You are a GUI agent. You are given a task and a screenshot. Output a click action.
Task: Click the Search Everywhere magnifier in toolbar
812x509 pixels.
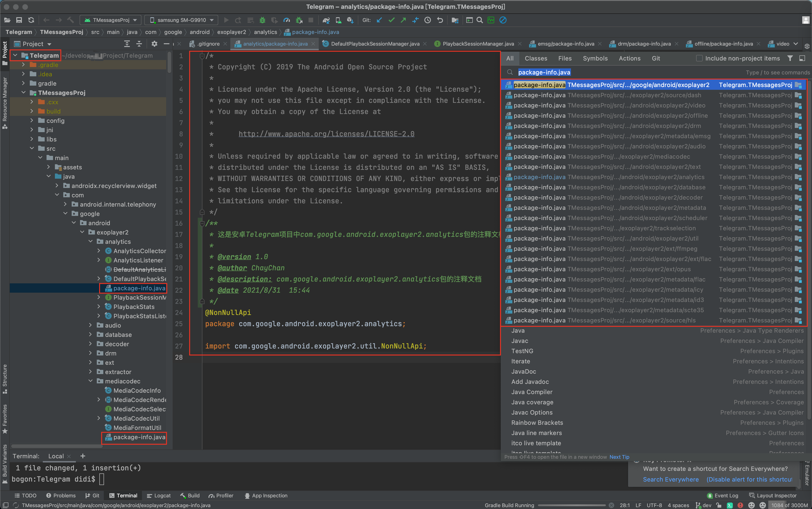[x=480, y=20]
